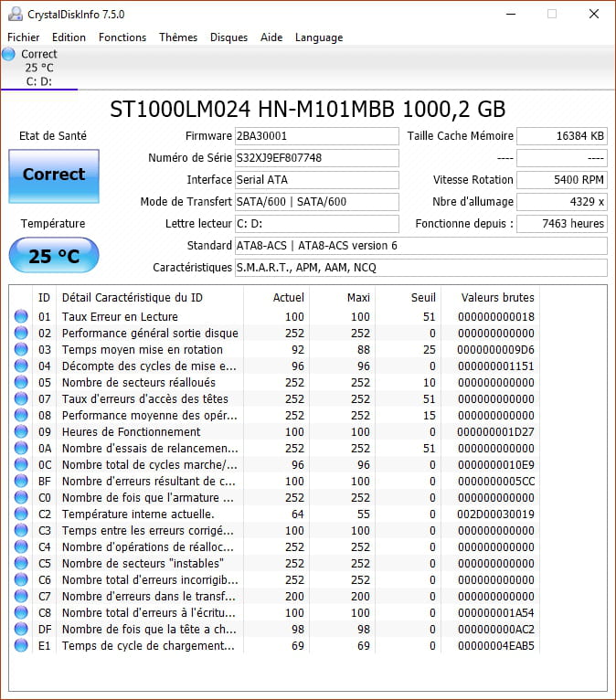The height and width of the screenshot is (700, 616).
Task: Click the blue Correct health status button
Action: [x=54, y=176]
